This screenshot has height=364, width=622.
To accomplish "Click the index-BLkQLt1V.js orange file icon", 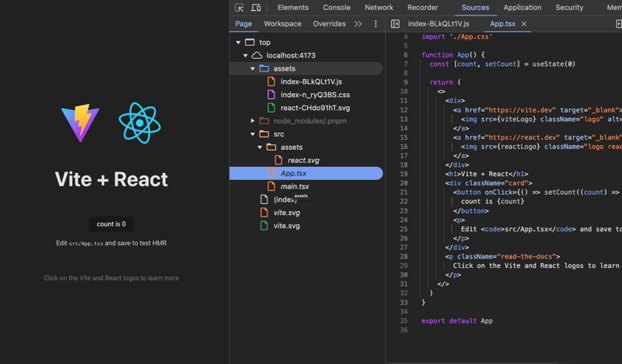I will coord(271,82).
